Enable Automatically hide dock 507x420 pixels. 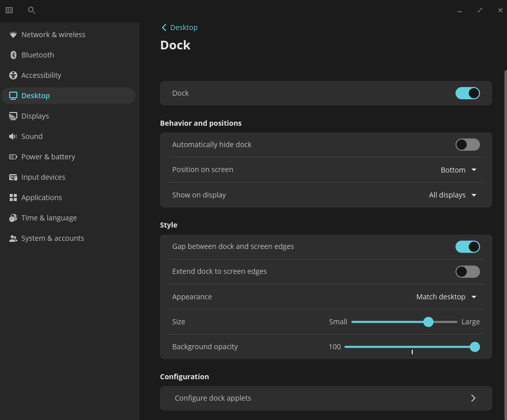467,145
